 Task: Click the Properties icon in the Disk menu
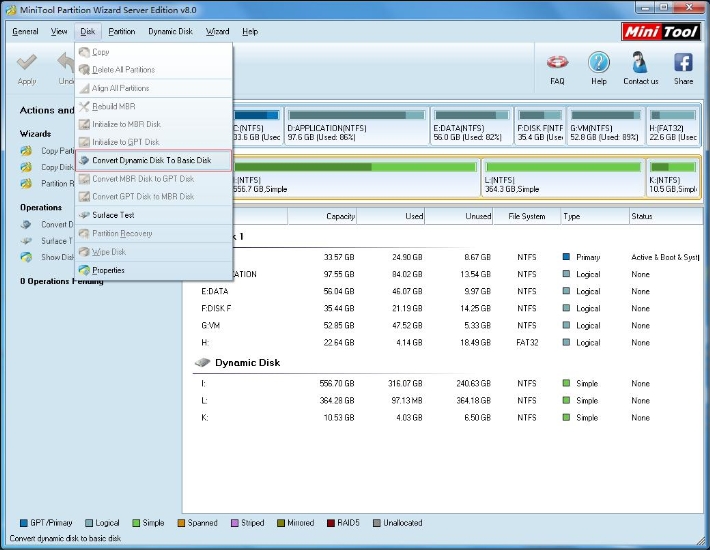pos(84,270)
